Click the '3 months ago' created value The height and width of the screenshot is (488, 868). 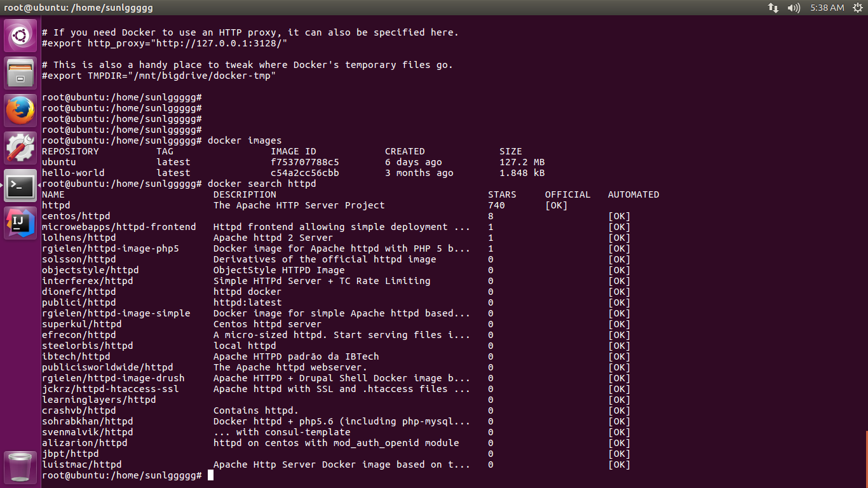point(419,173)
